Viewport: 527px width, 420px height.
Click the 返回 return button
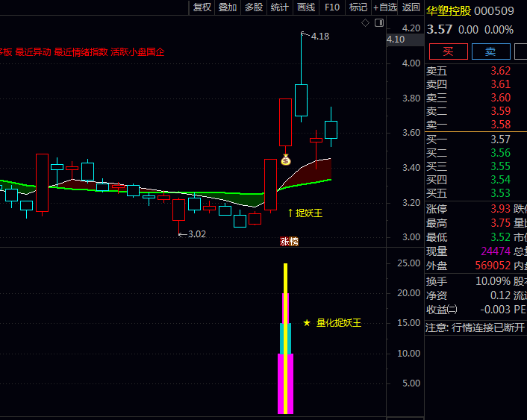tap(411, 7)
